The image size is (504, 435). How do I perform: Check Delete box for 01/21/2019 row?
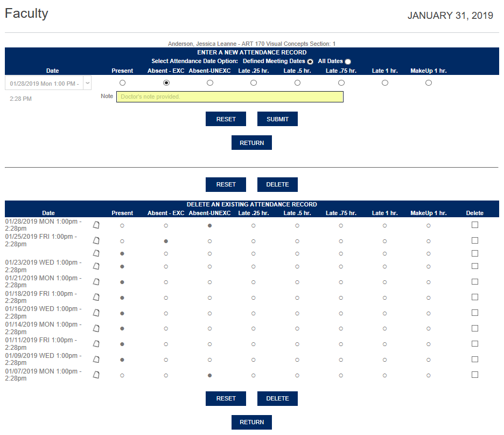click(x=475, y=281)
